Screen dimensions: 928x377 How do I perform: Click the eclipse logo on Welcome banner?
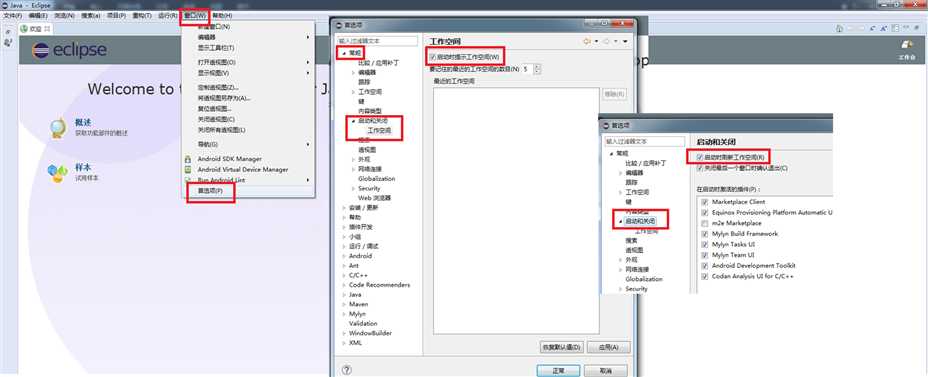70,51
